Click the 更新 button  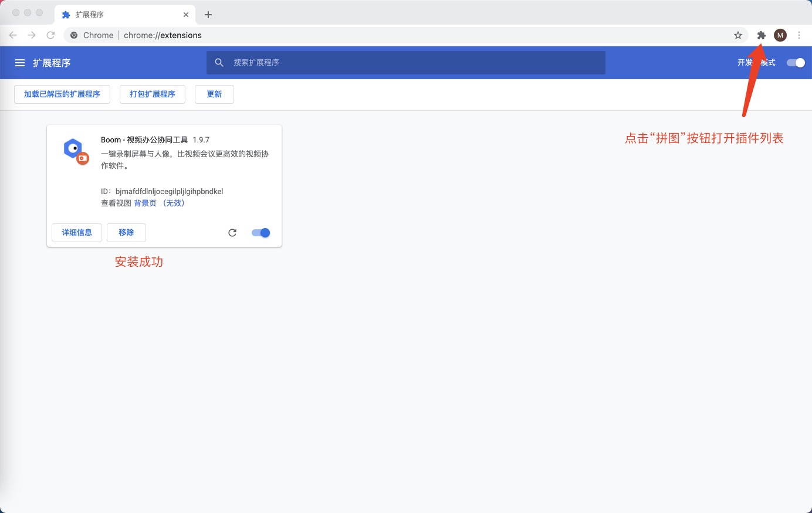[214, 94]
